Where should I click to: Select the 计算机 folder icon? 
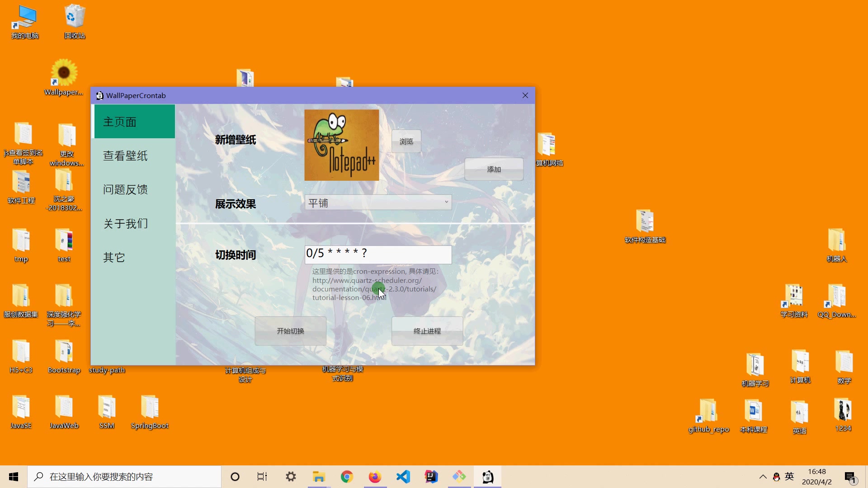tap(800, 366)
